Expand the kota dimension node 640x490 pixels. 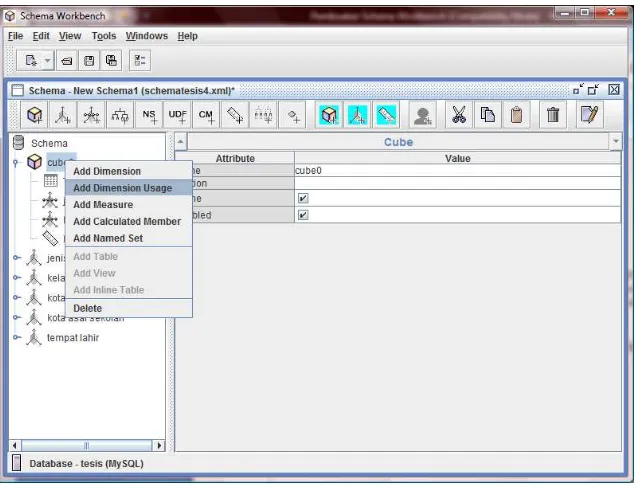coord(17,298)
